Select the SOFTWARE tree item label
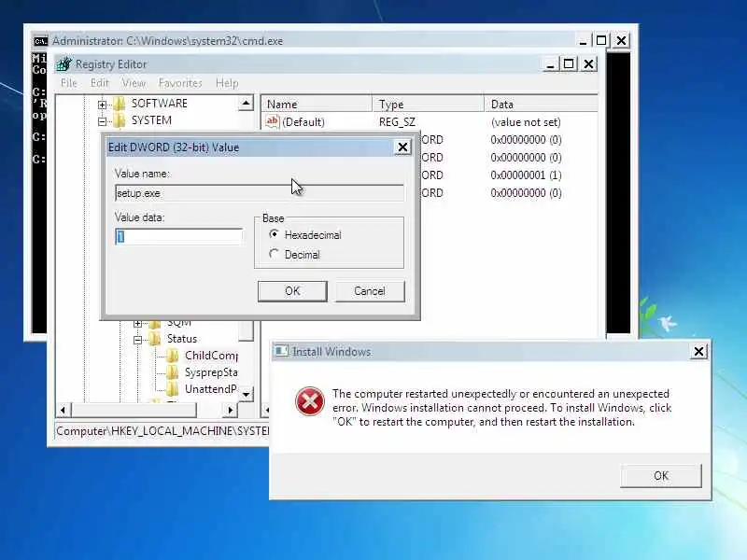Screen dimensions: 747x560 click(x=159, y=104)
